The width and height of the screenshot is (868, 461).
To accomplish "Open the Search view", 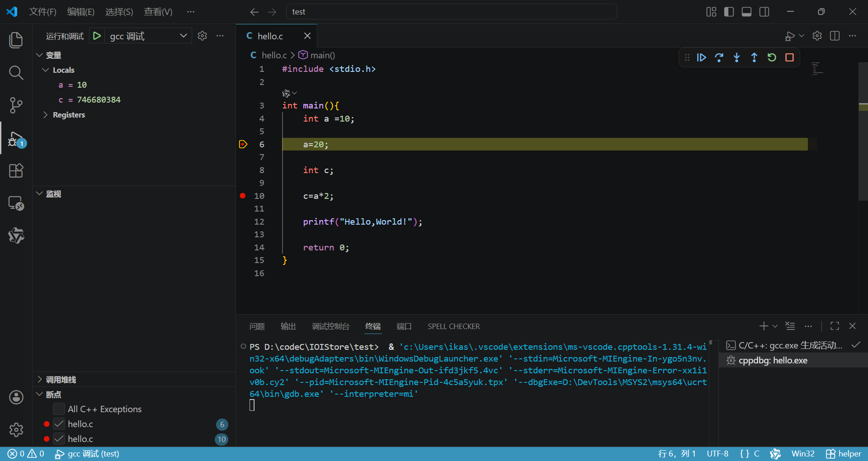I will (16, 72).
